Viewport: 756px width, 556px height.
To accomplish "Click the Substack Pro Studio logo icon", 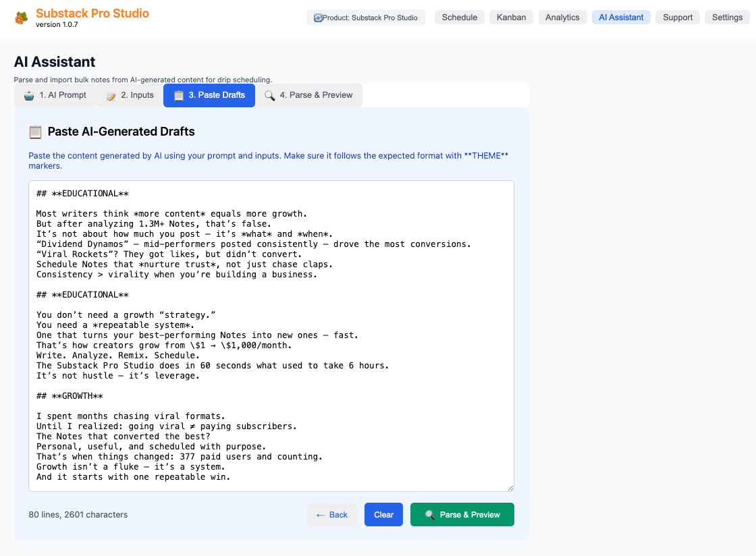I will tap(21, 18).
